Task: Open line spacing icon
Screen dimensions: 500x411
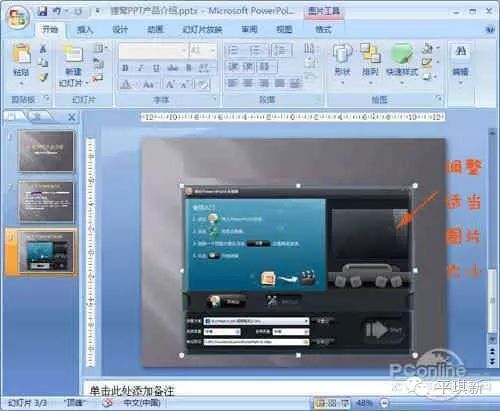Action: 281,51
